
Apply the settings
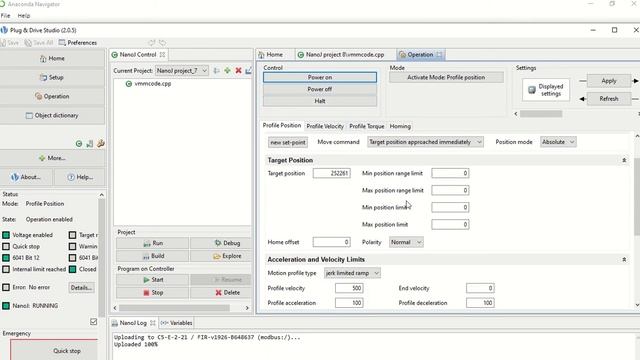click(x=609, y=81)
